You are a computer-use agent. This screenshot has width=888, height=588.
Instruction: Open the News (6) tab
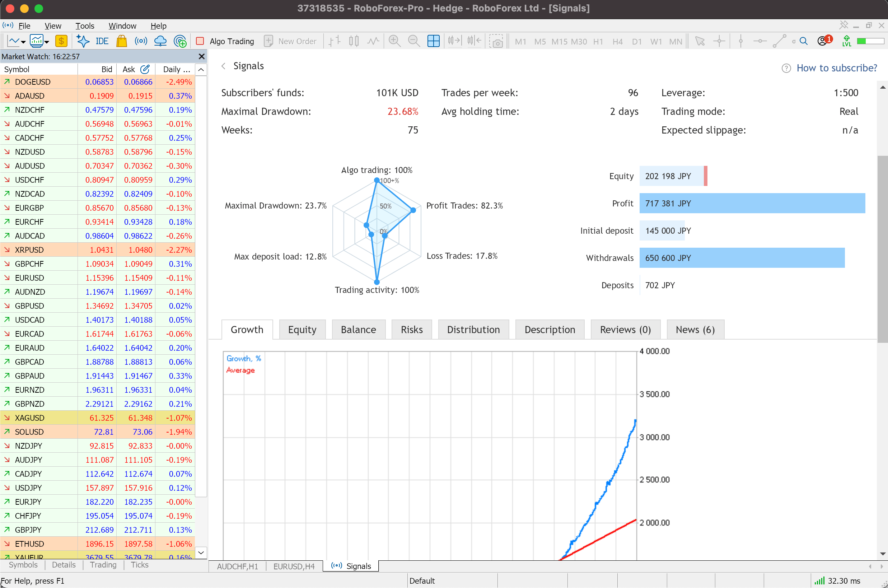click(695, 330)
